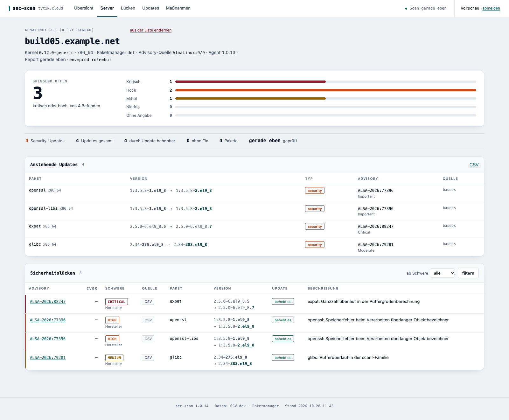Click the Kritisch severity progress bar
The width and height of the screenshot is (509, 420).
coord(326,82)
